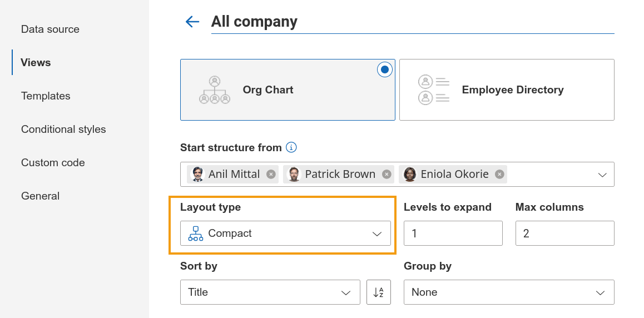Viewport: 644px width, 318px height.
Task: Open the Sort by Title dropdown
Action: (x=270, y=292)
